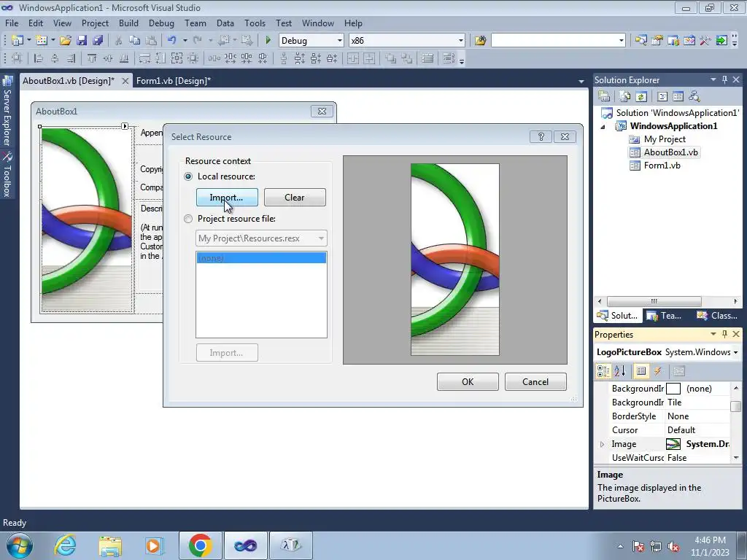This screenshot has width=747, height=560.
Task: Click Solution Explorer horizontal scrollbar thumb
Action: [x=654, y=301]
